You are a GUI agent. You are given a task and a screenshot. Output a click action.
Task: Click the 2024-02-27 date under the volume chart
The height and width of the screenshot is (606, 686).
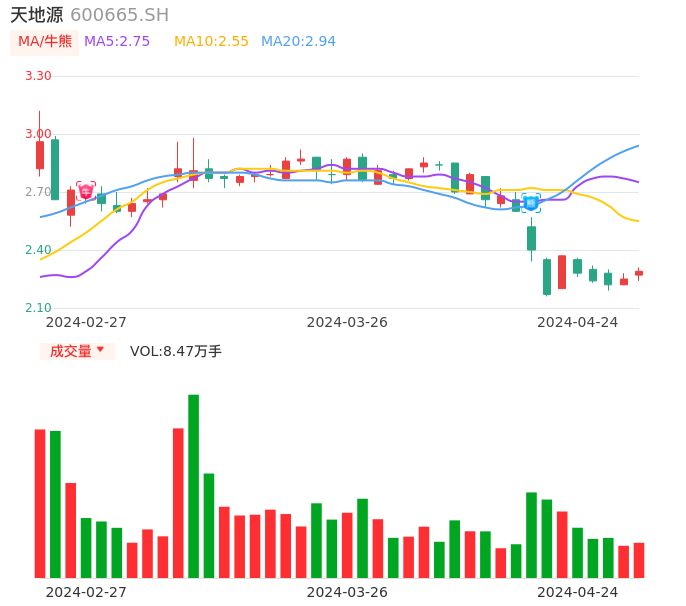[x=86, y=592]
